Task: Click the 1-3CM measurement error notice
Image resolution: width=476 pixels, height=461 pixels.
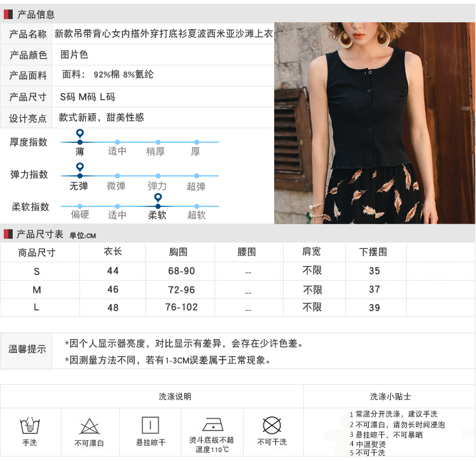Action: point(168,360)
